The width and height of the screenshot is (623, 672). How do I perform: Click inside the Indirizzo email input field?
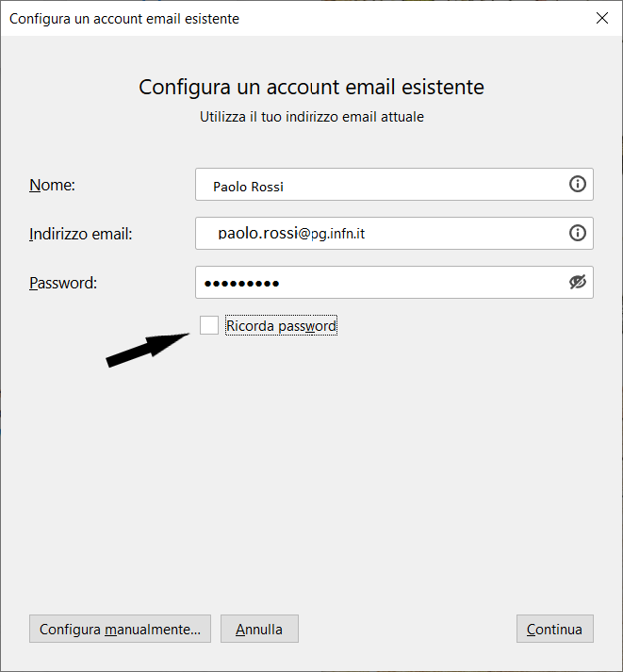point(394,233)
